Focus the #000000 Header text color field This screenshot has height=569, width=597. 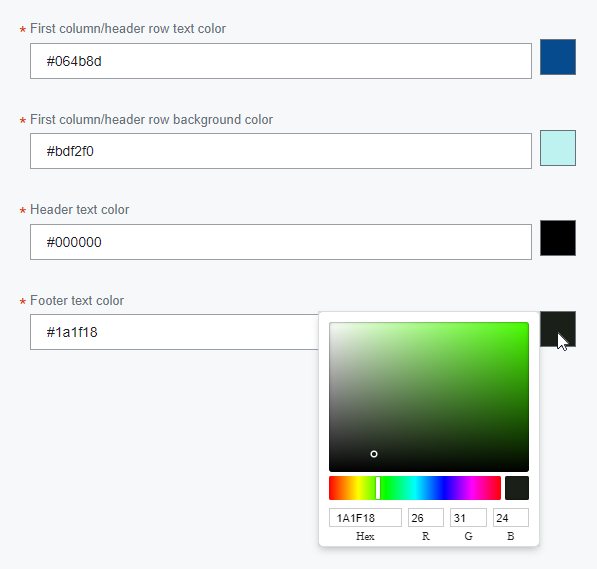(x=281, y=242)
